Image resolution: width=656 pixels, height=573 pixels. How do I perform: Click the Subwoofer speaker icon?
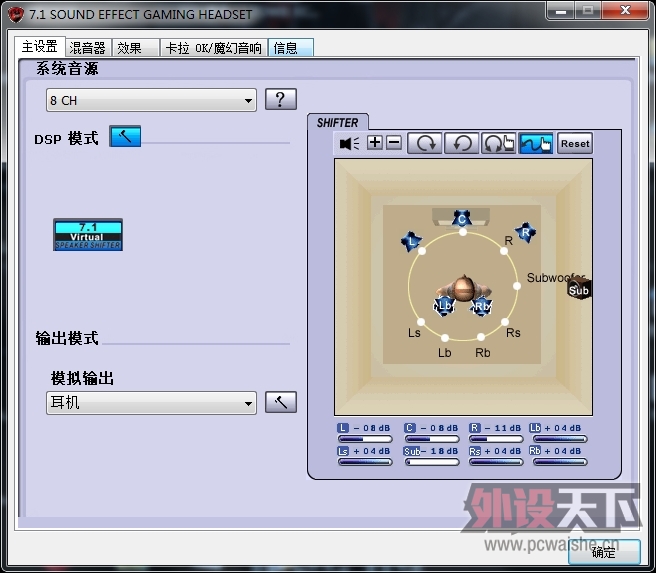coord(579,290)
